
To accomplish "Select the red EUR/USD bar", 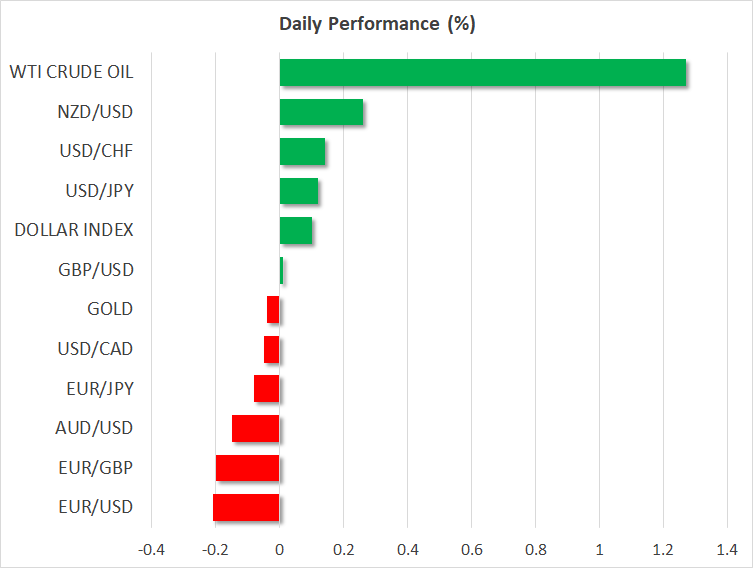I will (246, 507).
